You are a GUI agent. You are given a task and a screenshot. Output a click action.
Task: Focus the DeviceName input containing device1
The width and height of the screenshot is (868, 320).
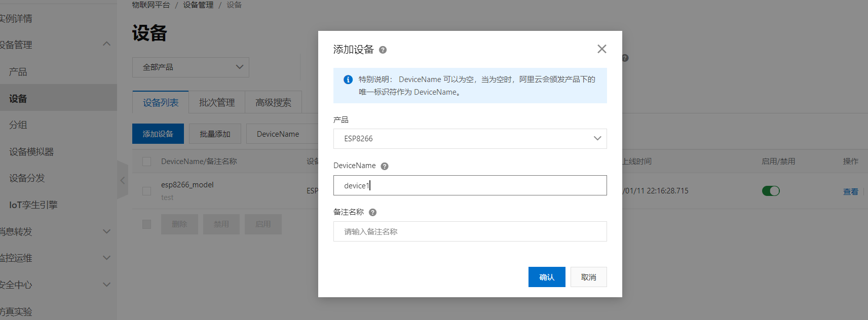click(470, 185)
